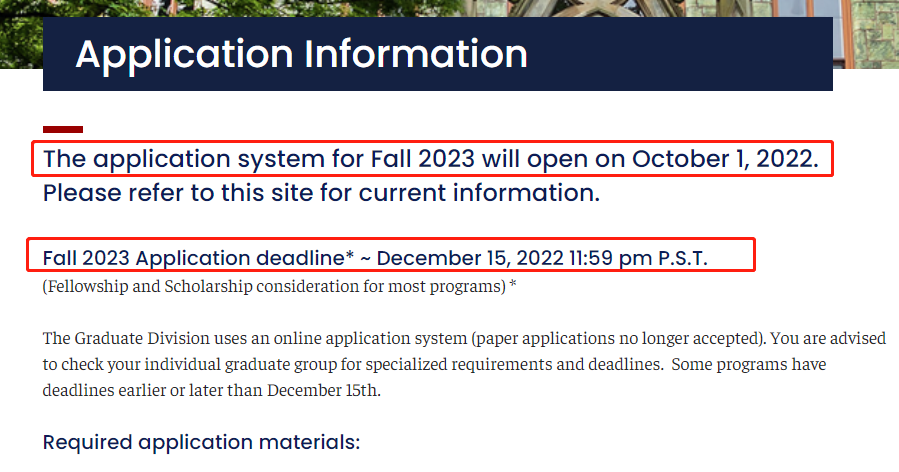Click the asterisk after "deadline"
The image size is (899, 472).
[x=350, y=256]
